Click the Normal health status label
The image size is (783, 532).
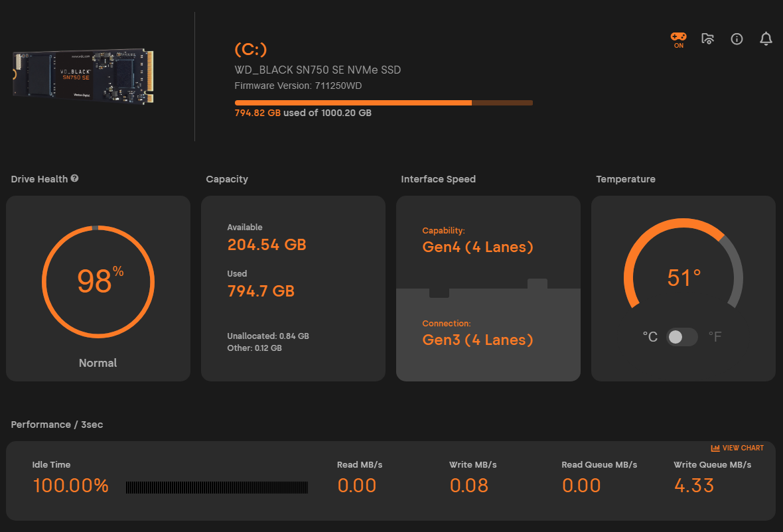[98, 363]
